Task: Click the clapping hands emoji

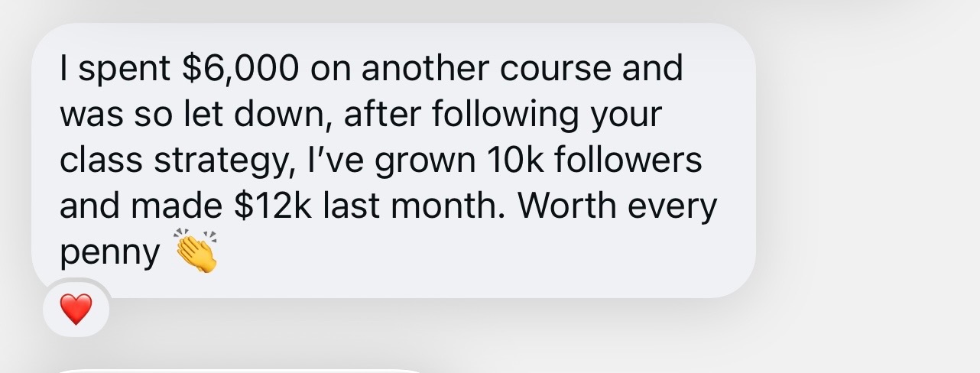Action: (196, 251)
